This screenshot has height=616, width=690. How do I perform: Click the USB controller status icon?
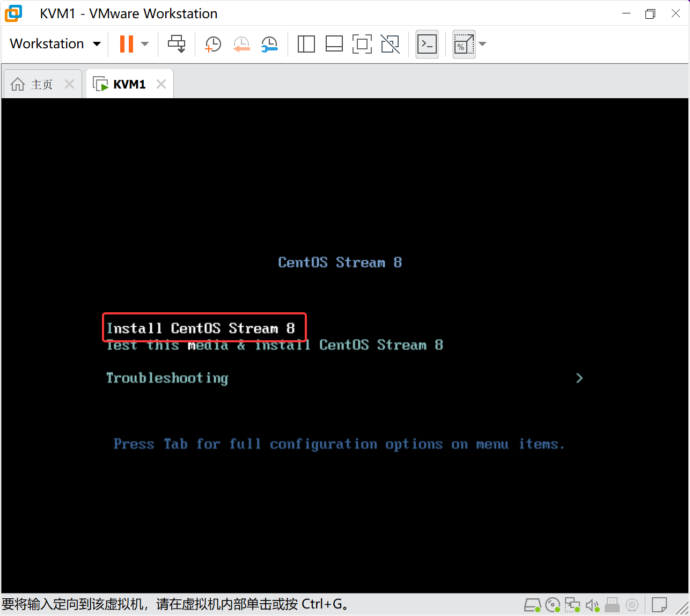pyautogui.click(x=612, y=605)
